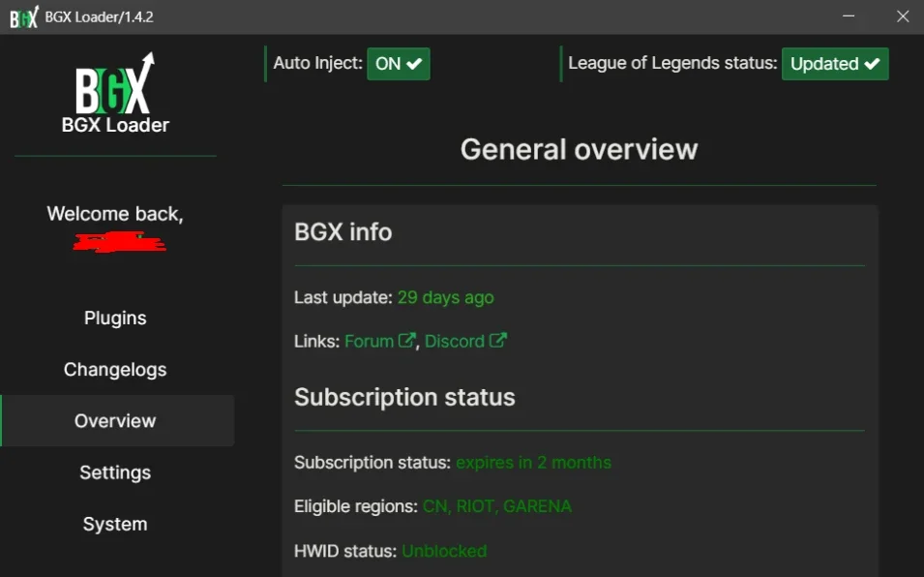Image resolution: width=924 pixels, height=577 pixels.
Task: Open the Discord link
Action: (x=455, y=341)
